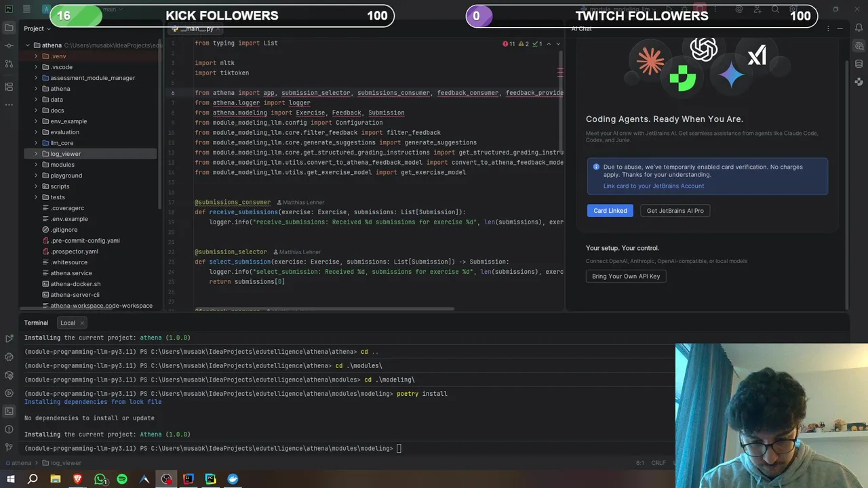
Task: Open the Project view dropdown
Action: [x=37, y=28]
